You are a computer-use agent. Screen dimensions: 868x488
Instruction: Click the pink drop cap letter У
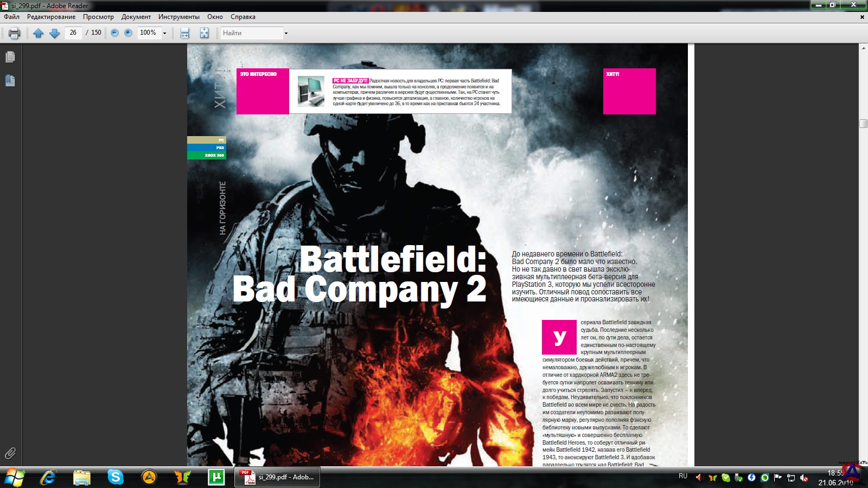coord(559,337)
